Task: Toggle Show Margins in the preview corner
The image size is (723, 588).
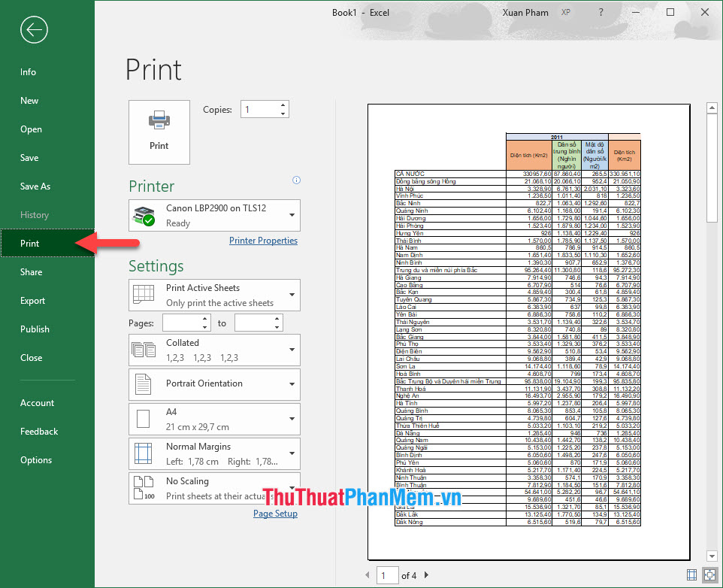Action: coord(691,574)
